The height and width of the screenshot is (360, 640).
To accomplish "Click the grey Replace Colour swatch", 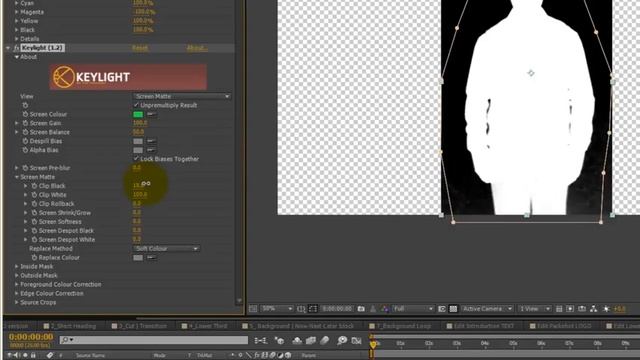I will click(x=138, y=258).
